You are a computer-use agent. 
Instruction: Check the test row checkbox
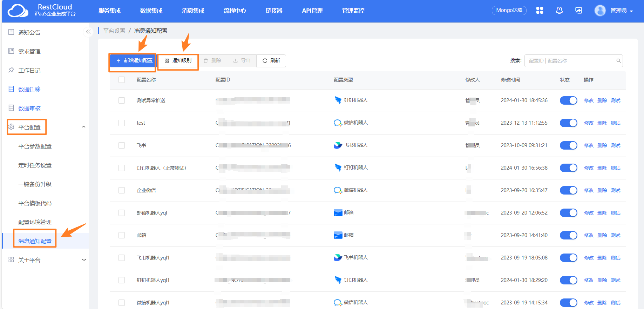(x=122, y=123)
